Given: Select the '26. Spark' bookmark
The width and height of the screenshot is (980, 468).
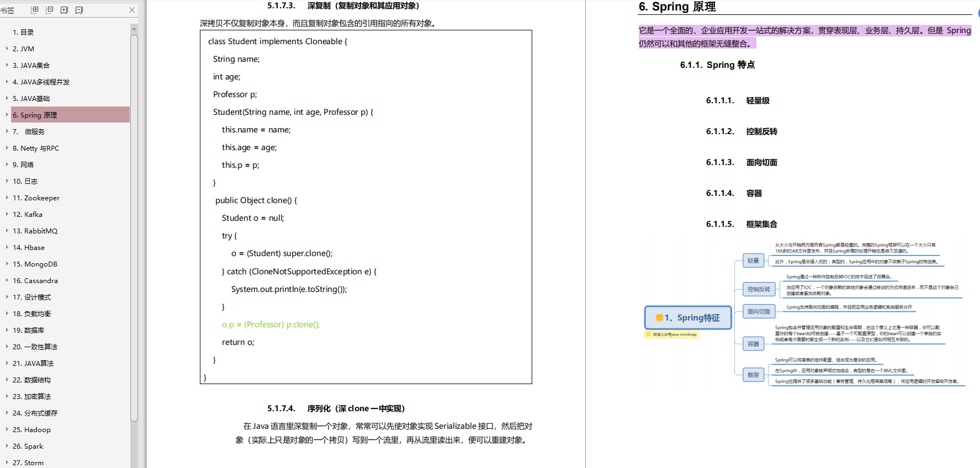Looking at the screenshot, I should [28, 446].
